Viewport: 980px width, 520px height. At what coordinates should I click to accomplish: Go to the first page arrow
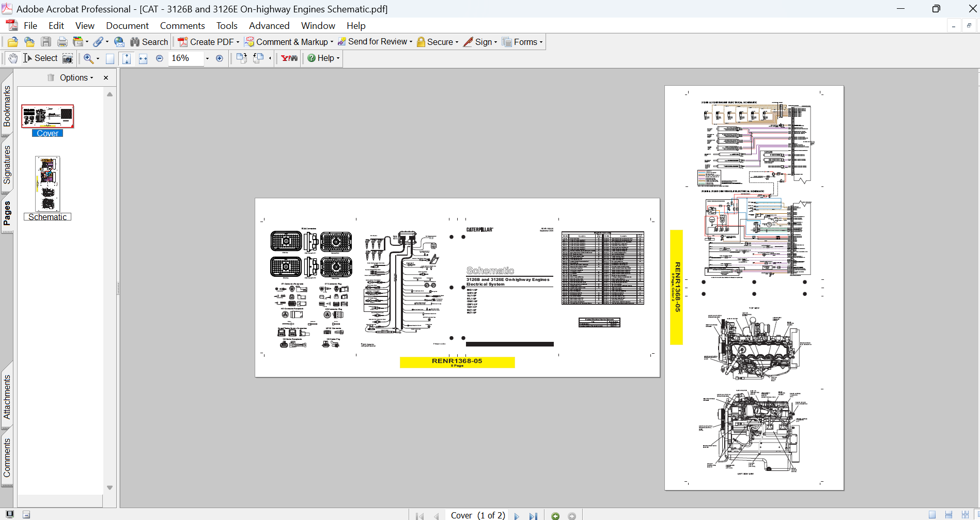pos(419,515)
